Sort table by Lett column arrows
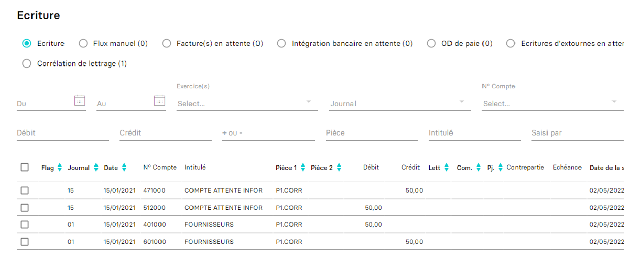Image resolution: width=644 pixels, height=266 pixels. (447, 168)
